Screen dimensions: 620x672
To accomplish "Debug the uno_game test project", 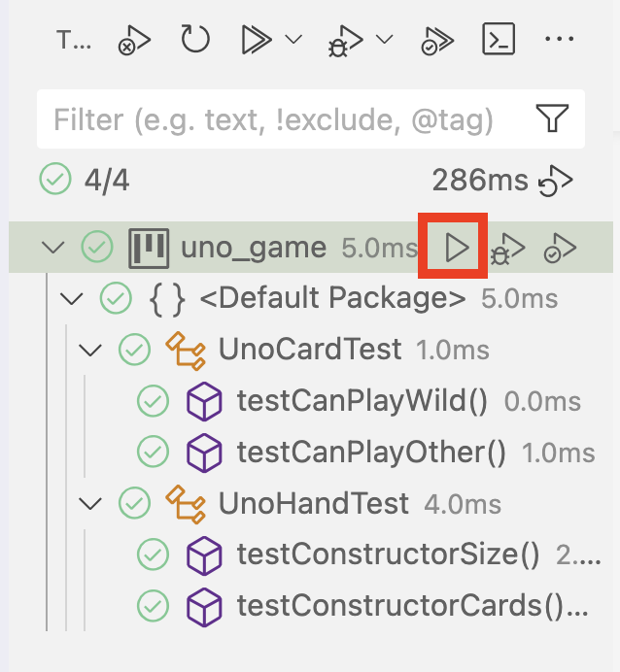I will [x=507, y=249].
